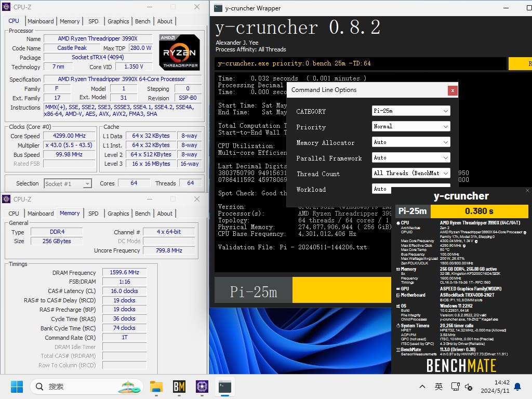Click the BenchMate 0.380 s result
532x399 pixels.
pyautogui.click(x=479, y=211)
